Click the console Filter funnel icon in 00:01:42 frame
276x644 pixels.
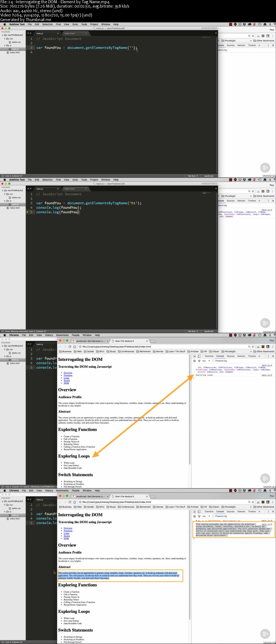[x=199, y=361]
